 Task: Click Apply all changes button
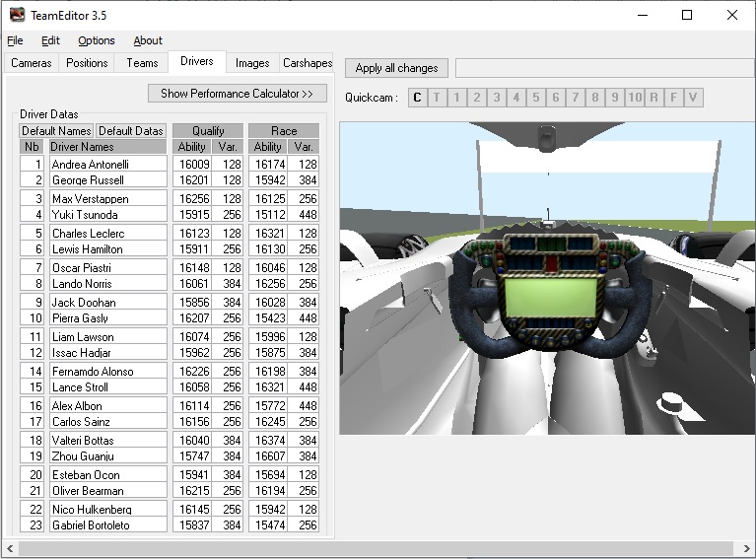396,68
